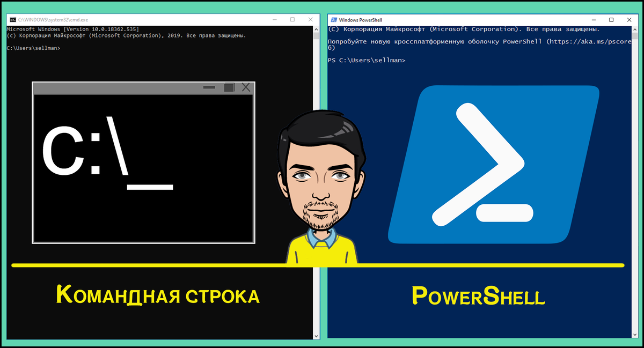Click maximize square on the illustrated console window
This screenshot has height=348, width=644.
pos(229,87)
